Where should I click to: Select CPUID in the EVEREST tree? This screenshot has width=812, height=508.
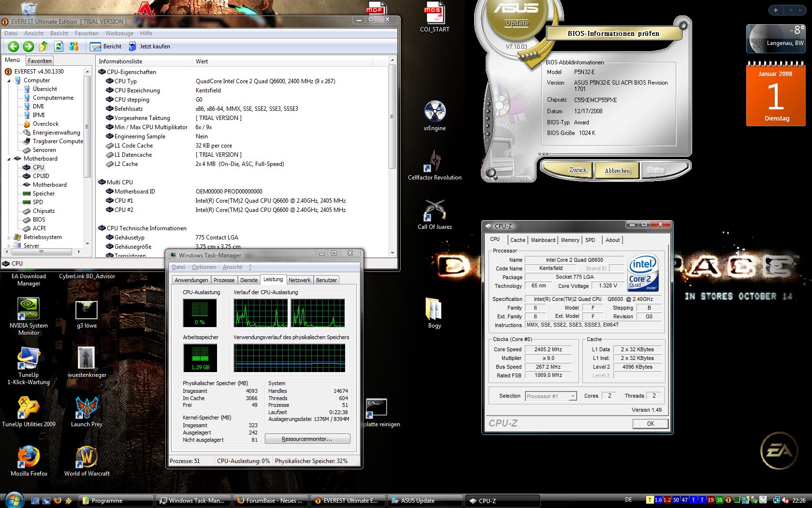(41, 176)
